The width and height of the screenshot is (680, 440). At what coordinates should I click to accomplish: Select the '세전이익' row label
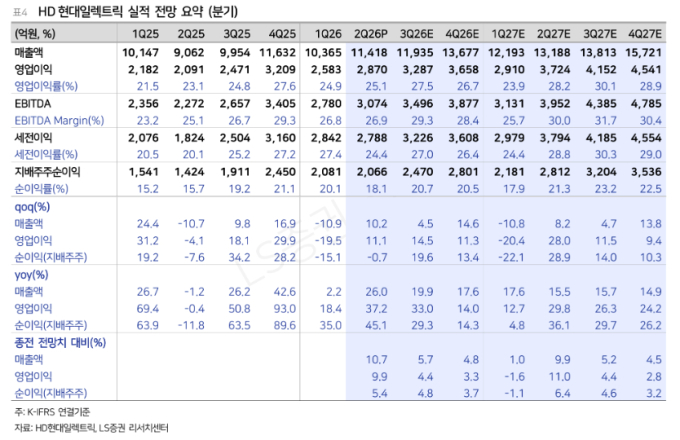click(33, 138)
